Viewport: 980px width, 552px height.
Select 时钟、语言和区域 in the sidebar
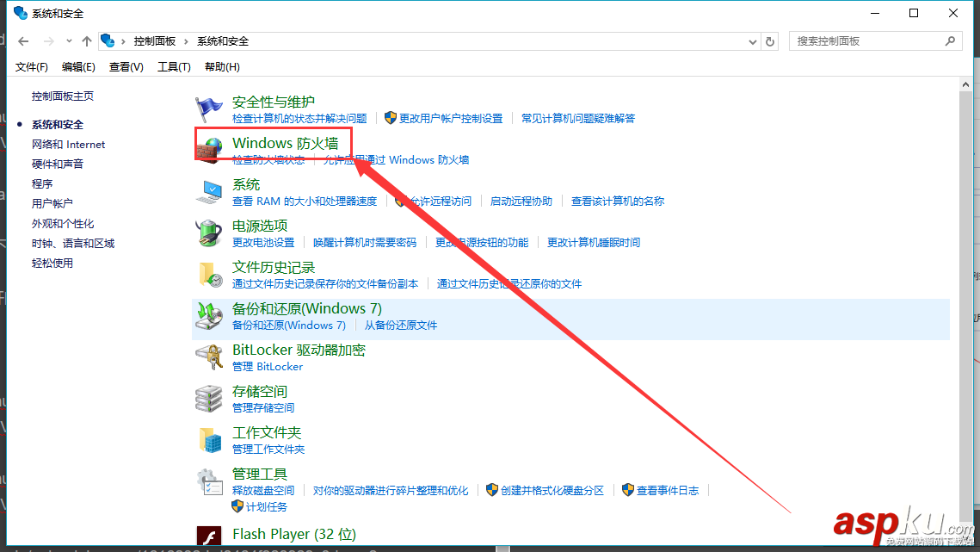point(73,244)
